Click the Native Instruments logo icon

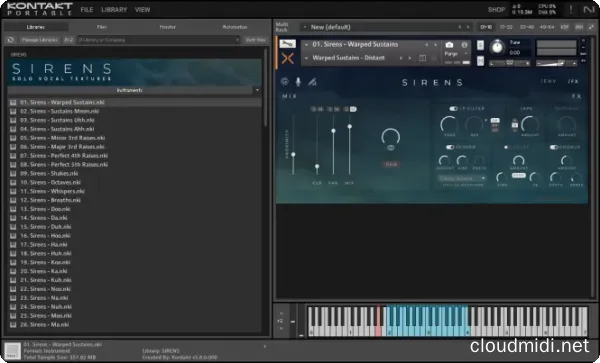click(x=589, y=10)
